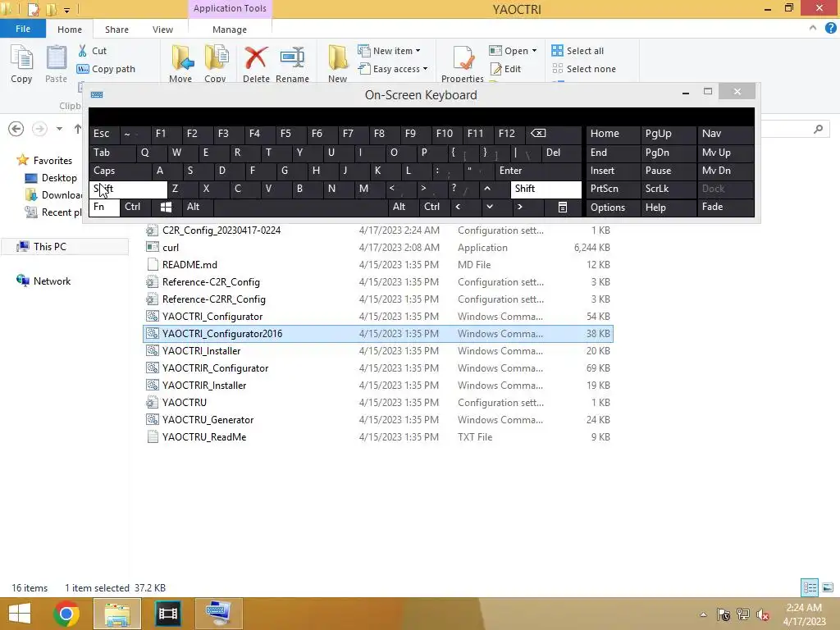Screen dimensions: 840x630
Task: Select Network in the navigation pane
Action: (x=52, y=281)
